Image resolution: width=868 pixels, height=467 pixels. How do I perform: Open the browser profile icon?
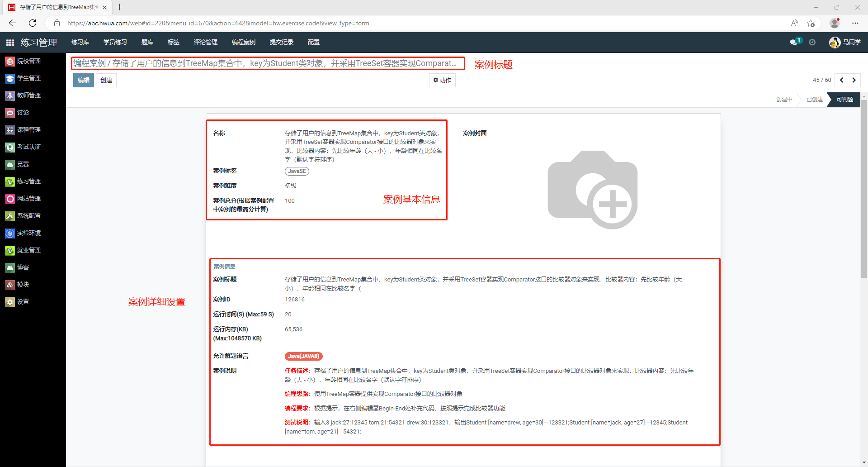(835, 23)
